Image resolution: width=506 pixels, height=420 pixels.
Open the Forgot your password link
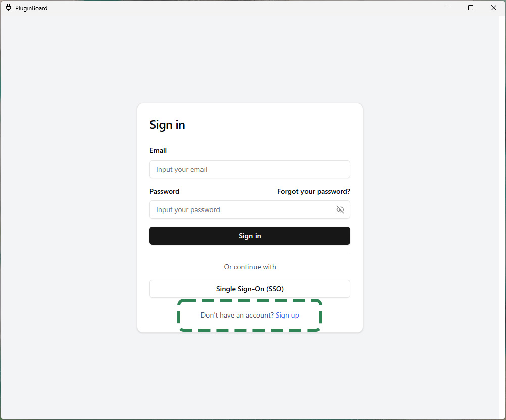coord(314,192)
